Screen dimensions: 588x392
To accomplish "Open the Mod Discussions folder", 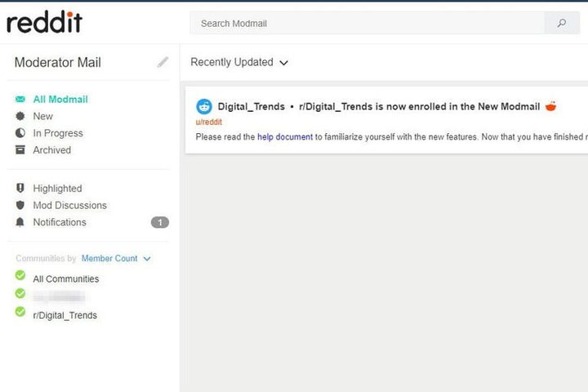I will 69,206.
